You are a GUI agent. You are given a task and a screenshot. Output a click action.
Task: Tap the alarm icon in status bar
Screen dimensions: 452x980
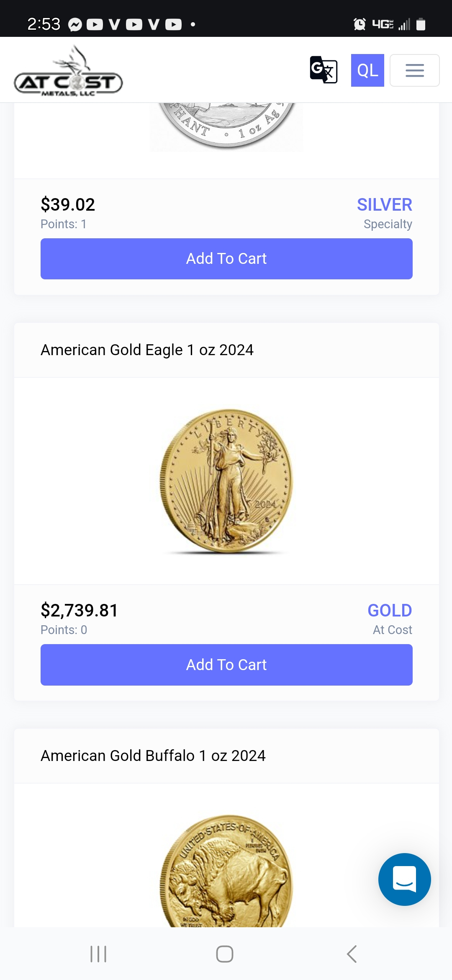[x=359, y=24]
